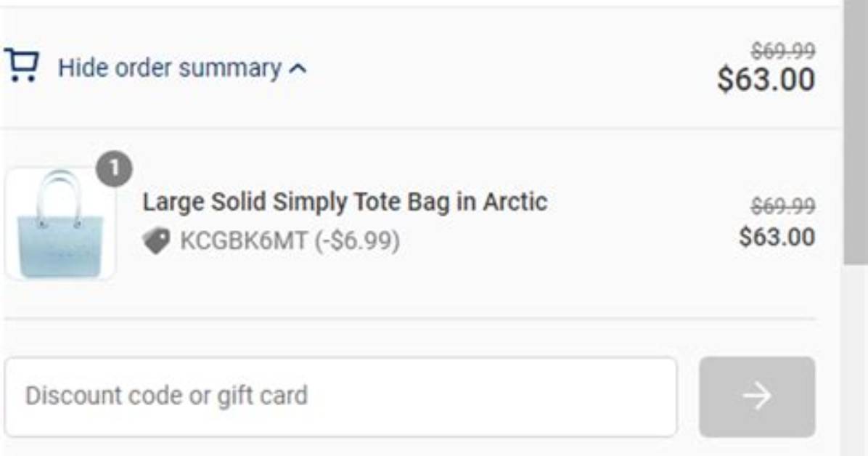Image resolution: width=868 pixels, height=456 pixels.
Task: Click the right arrow icon in the apply button
Action: [757, 396]
